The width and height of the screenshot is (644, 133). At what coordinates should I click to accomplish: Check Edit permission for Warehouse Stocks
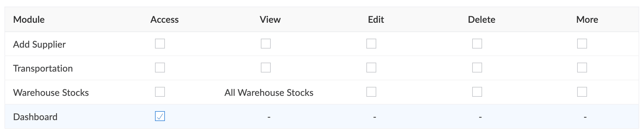click(371, 92)
